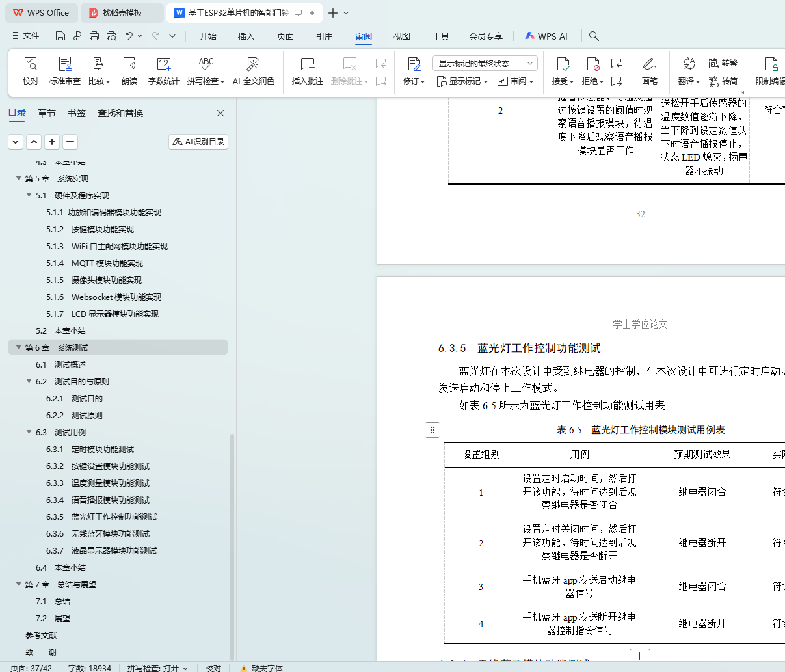Open the search magnifier in menu bar
The height and width of the screenshot is (672, 785).
point(594,36)
